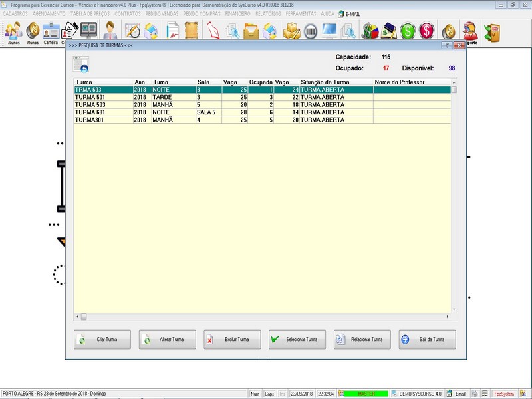Click the TARDE turno cell
This screenshot has width=532, height=399.
point(174,97)
